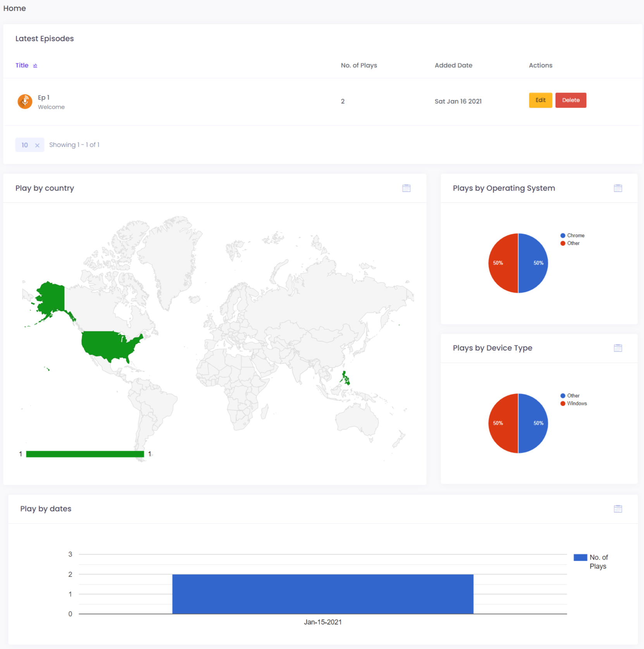Open the 10 rows per page selector
The width and height of the screenshot is (644, 649).
pos(25,145)
